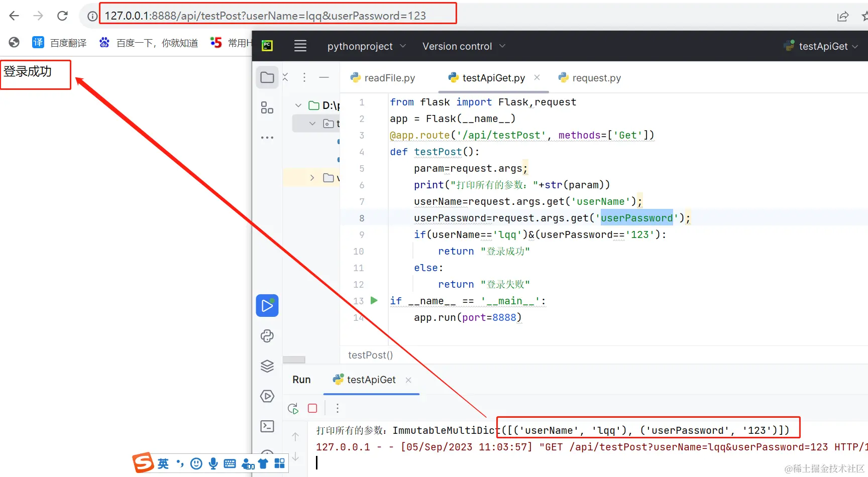
Task: Click the browser address bar URL
Action: pos(265,16)
